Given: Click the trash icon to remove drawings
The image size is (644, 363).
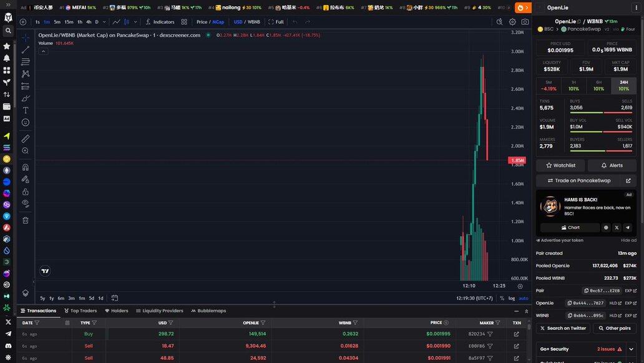Looking at the screenshot, I should (x=26, y=220).
